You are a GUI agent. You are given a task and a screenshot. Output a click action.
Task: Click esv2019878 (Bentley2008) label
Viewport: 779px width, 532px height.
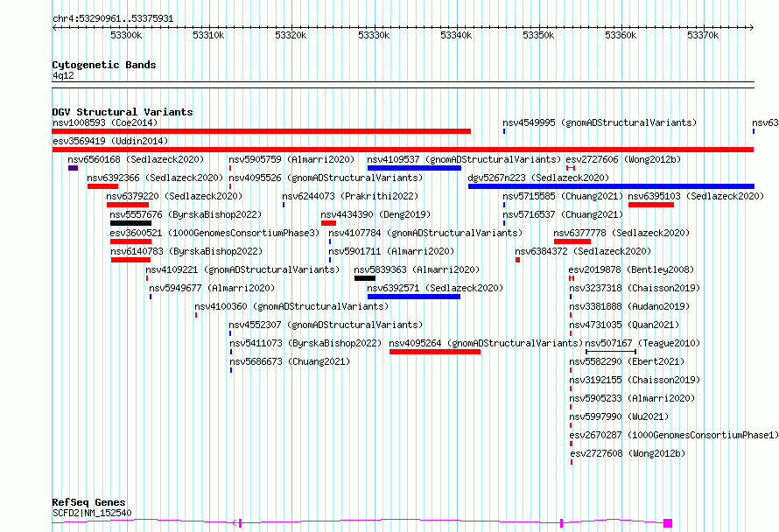coord(631,269)
